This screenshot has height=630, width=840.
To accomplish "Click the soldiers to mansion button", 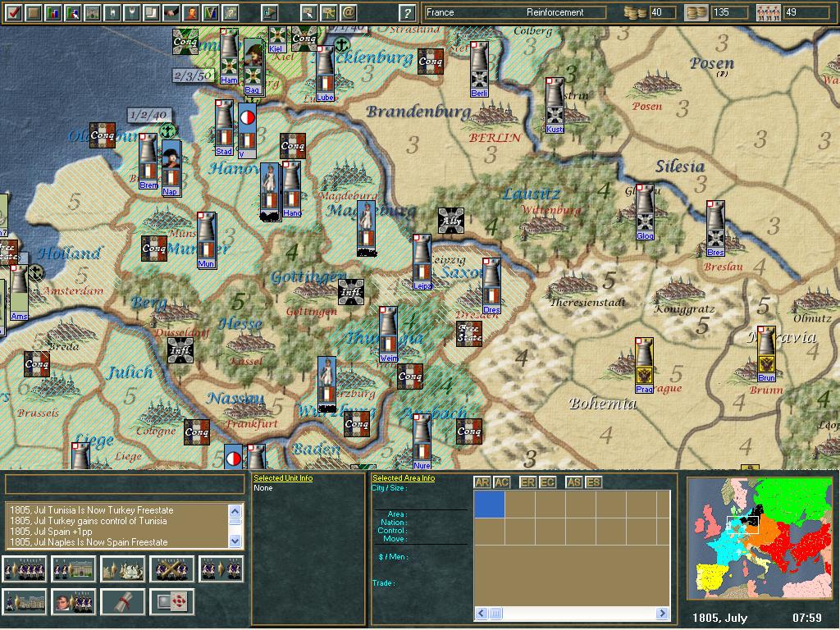I will coord(73,569).
